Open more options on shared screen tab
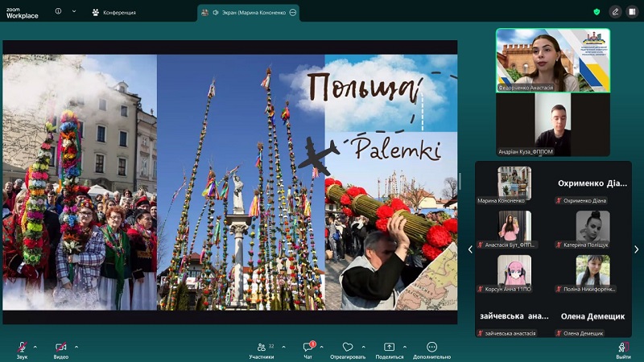 [292, 12]
